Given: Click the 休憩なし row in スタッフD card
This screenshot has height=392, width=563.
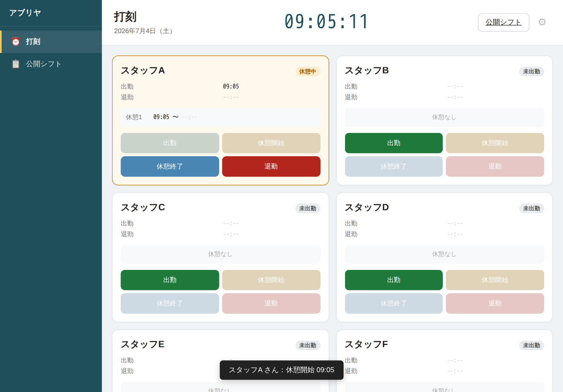Looking at the screenshot, I should 444,254.
